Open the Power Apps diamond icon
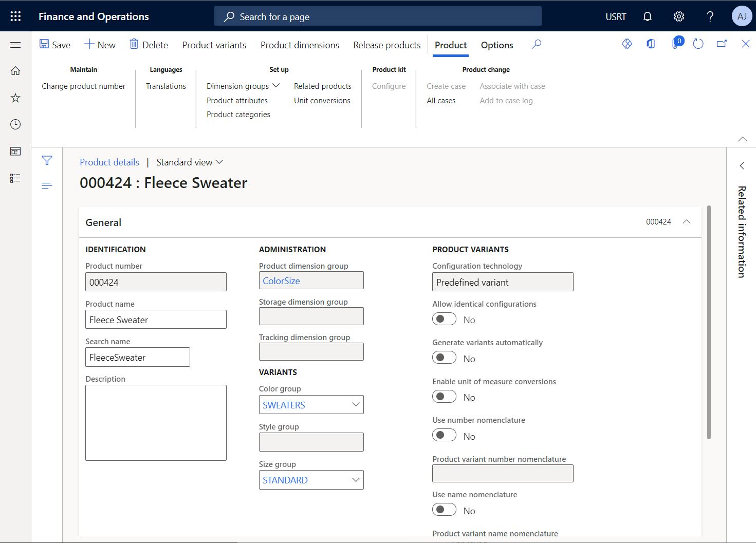756x543 pixels. click(627, 44)
